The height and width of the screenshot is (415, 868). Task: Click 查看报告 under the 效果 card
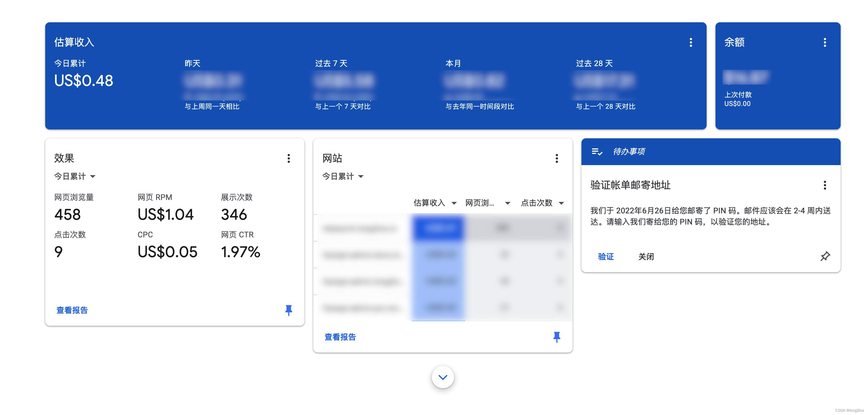tap(72, 310)
